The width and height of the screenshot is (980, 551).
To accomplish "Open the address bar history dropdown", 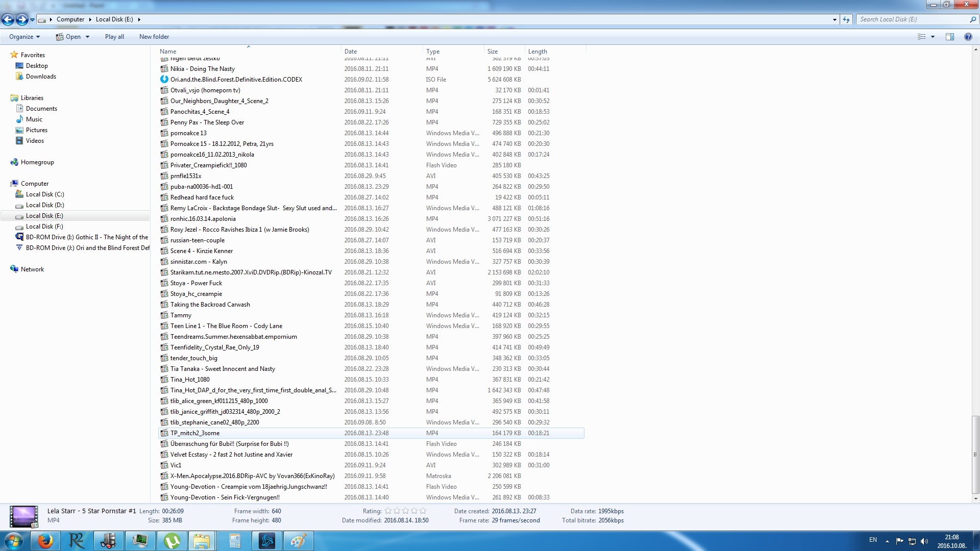I will point(835,19).
